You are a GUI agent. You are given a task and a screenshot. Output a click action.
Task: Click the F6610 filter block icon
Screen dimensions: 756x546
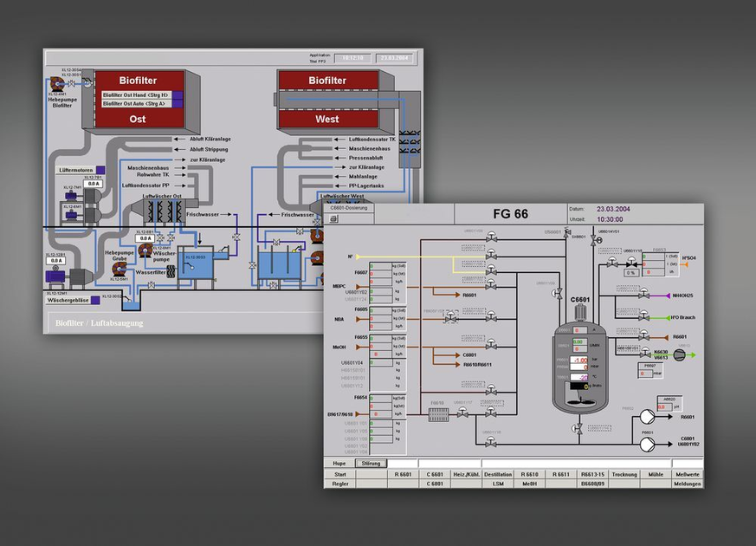tap(436, 413)
